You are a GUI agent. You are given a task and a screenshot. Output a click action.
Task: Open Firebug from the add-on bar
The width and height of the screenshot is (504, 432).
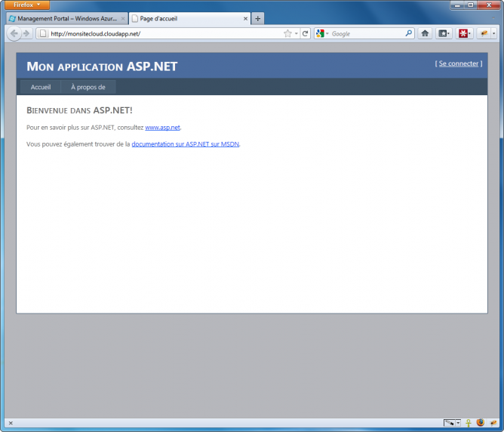tap(493, 423)
